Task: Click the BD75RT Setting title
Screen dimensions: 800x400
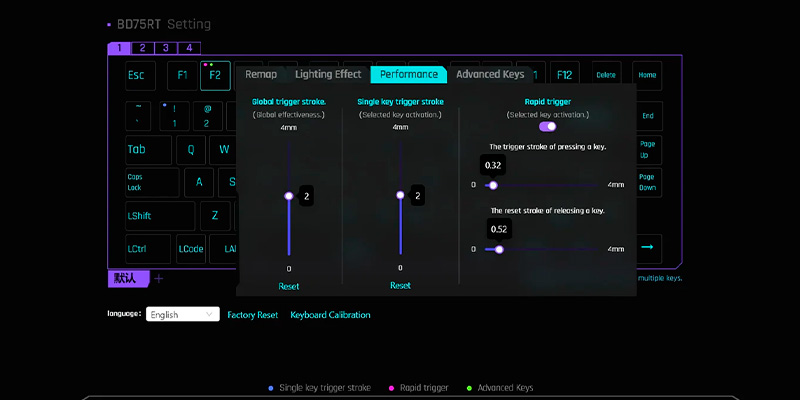Action: 164,24
